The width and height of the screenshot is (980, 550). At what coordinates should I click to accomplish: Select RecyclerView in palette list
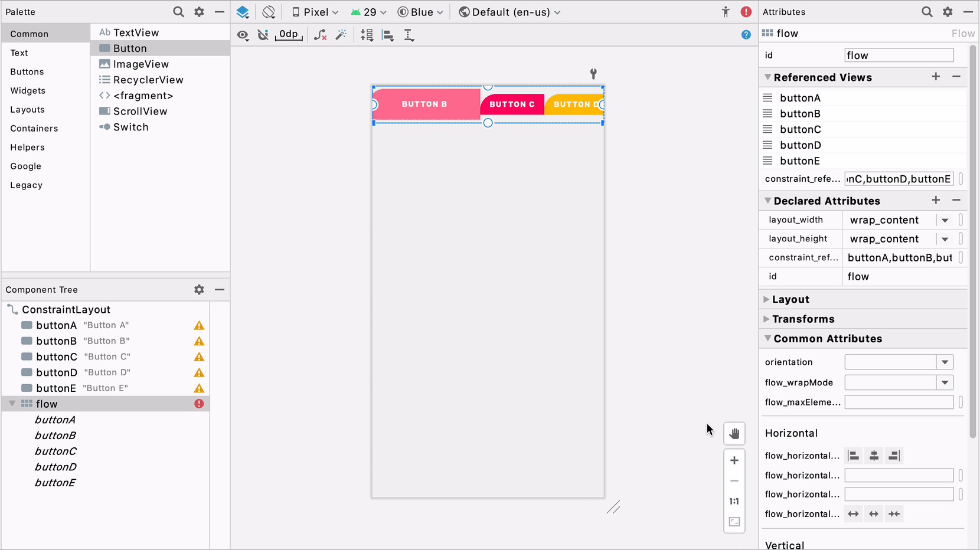tap(160, 80)
